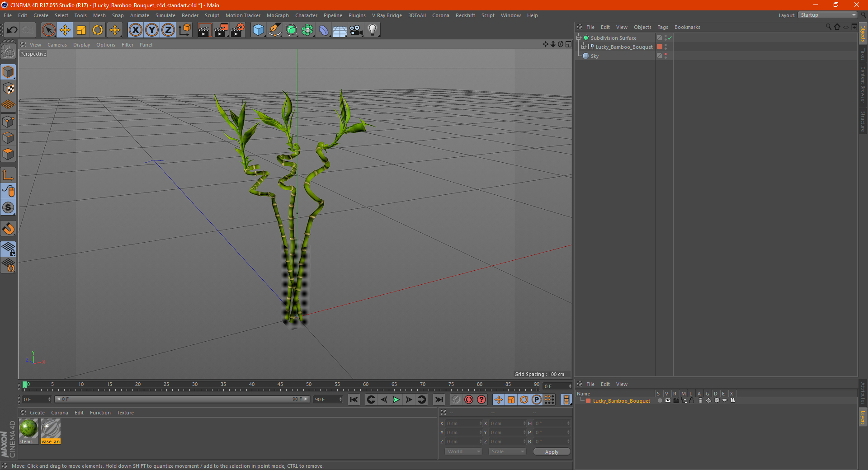Select the stems material thumbnail
The width and height of the screenshot is (868, 470).
pyautogui.click(x=28, y=431)
